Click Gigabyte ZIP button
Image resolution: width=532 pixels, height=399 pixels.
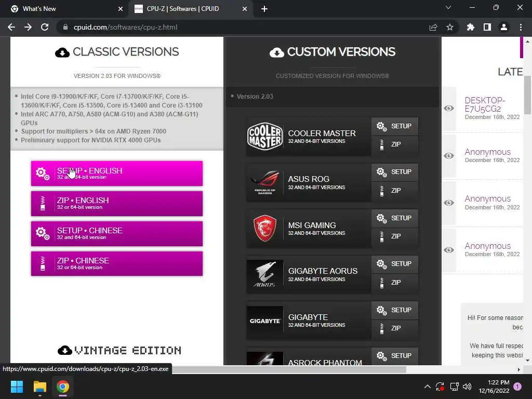pos(395,329)
